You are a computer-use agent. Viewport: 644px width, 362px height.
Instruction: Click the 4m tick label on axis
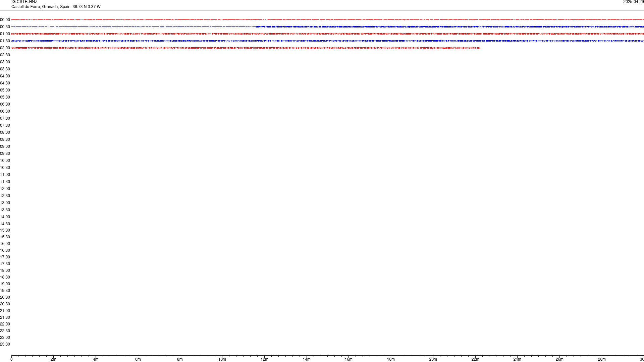96,359
